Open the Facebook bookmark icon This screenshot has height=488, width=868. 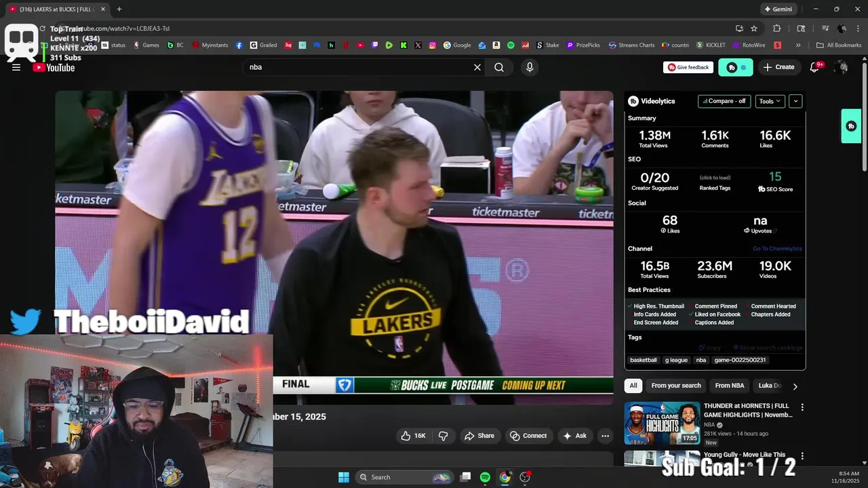pyautogui.click(x=239, y=45)
